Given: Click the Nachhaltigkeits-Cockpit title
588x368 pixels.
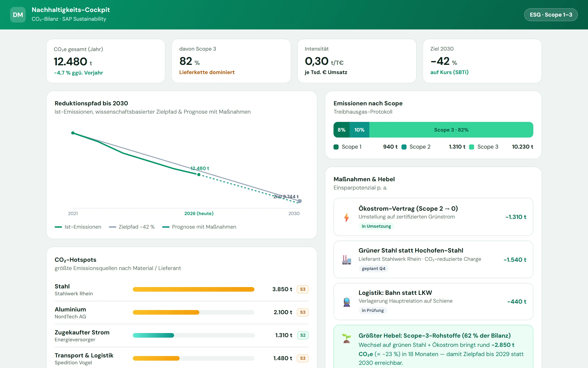Looking at the screenshot, I should coord(71,10).
